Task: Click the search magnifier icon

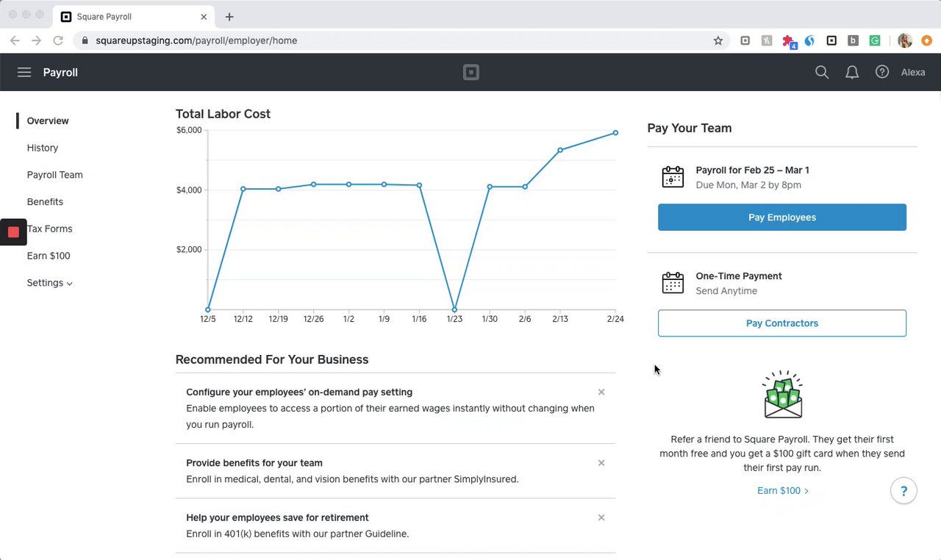Action: click(822, 72)
